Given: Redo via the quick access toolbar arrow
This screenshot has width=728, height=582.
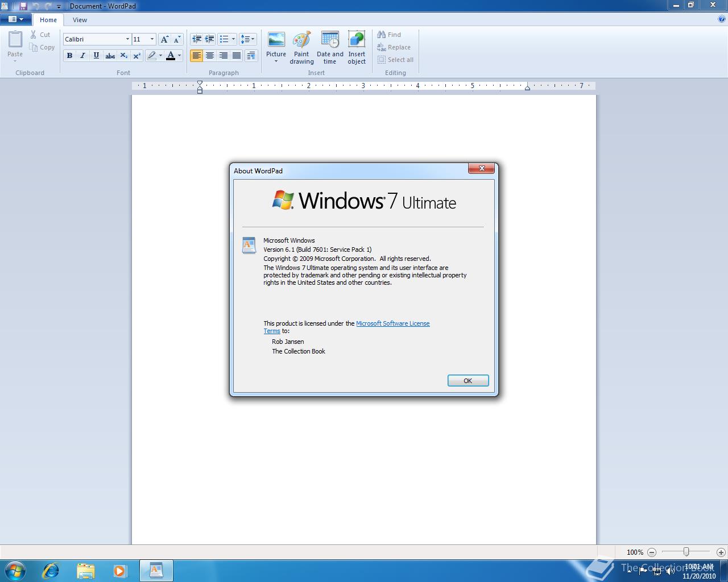Looking at the screenshot, I should (x=48, y=6).
